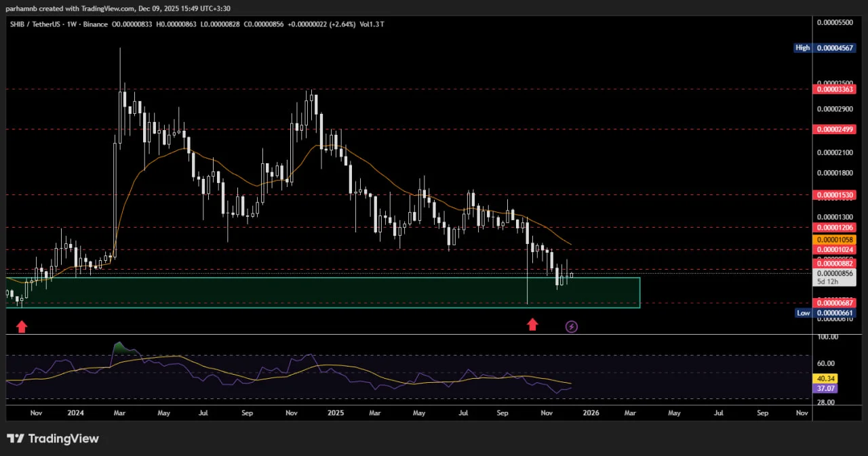Viewport: 868px width, 456px height.
Task: Select the High 0.00004567 price label
Action: point(835,48)
